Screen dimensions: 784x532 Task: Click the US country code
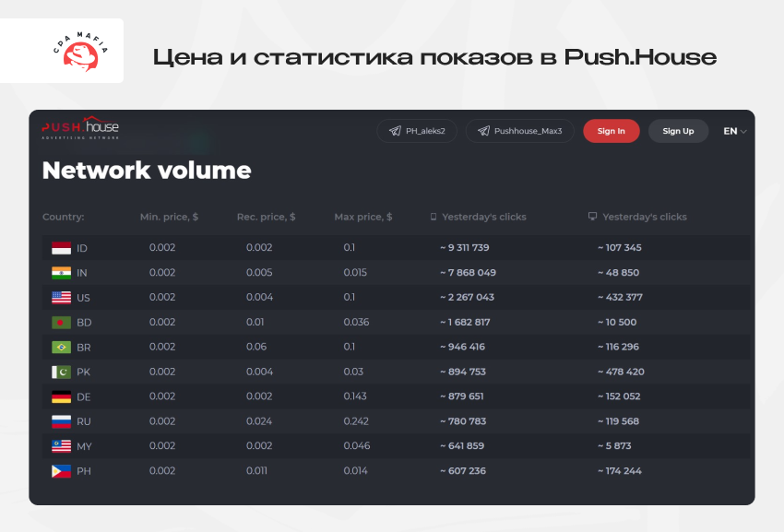pos(84,298)
